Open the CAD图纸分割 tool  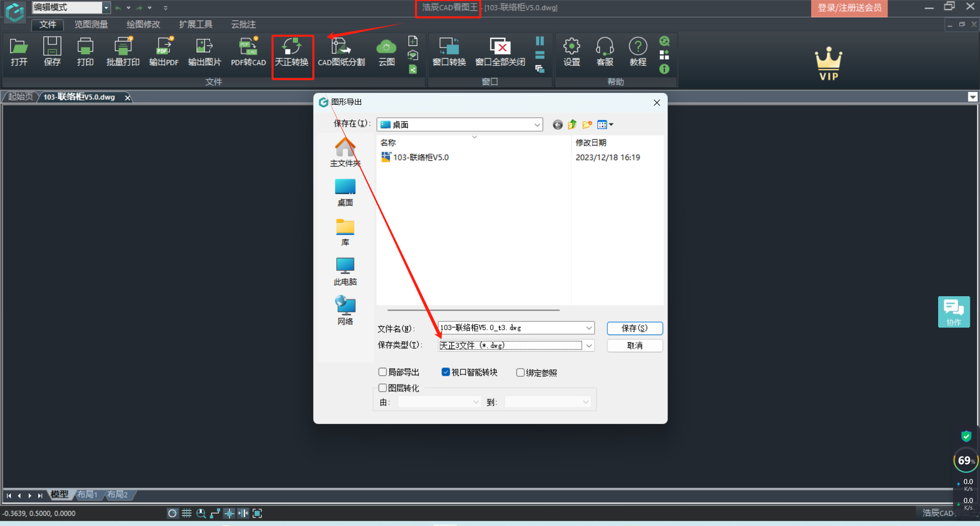click(x=341, y=52)
